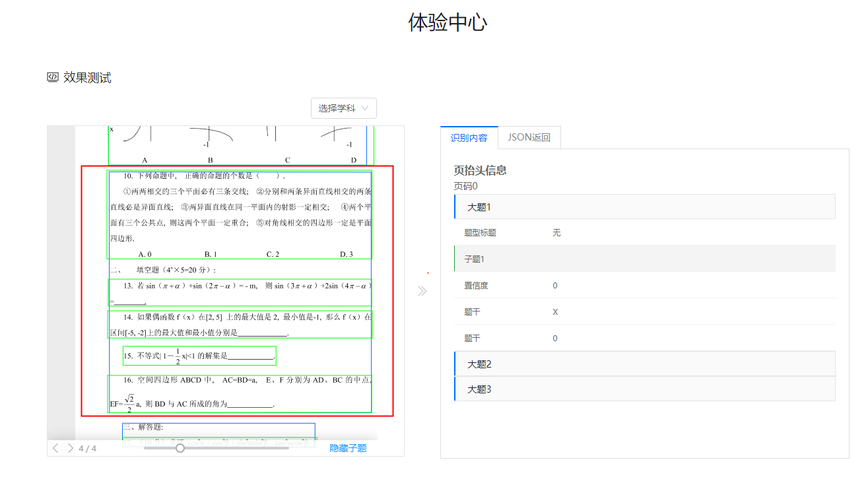Click the 题型标题 label
Screen dimensions: 868x489
click(x=480, y=232)
